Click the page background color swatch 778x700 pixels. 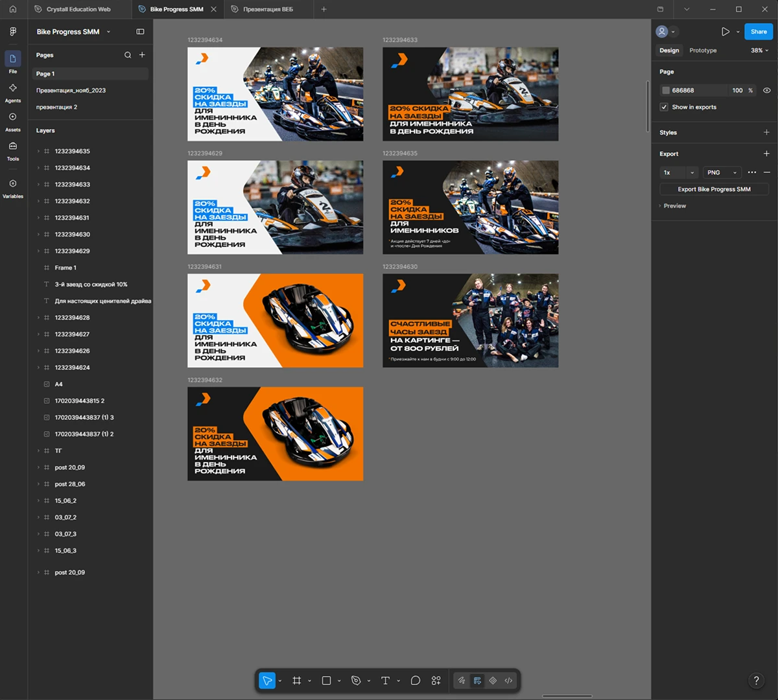666,90
